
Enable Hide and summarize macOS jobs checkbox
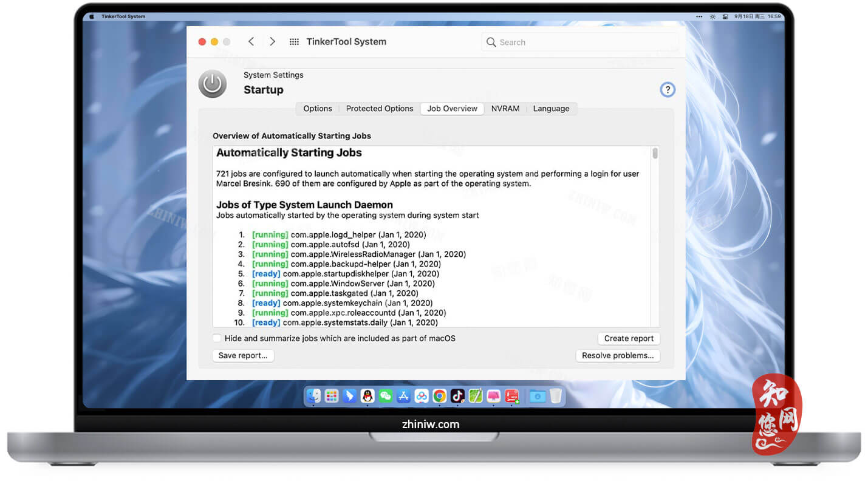pos(217,338)
